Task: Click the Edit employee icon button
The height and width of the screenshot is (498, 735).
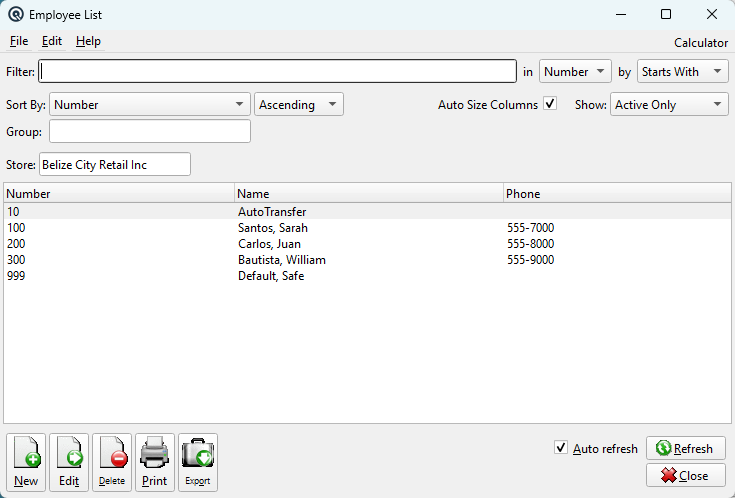Action: pos(69,462)
